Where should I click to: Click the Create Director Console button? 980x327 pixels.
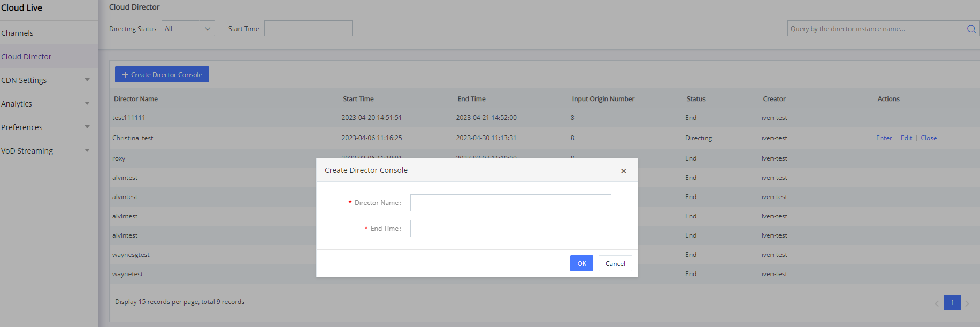(x=162, y=75)
